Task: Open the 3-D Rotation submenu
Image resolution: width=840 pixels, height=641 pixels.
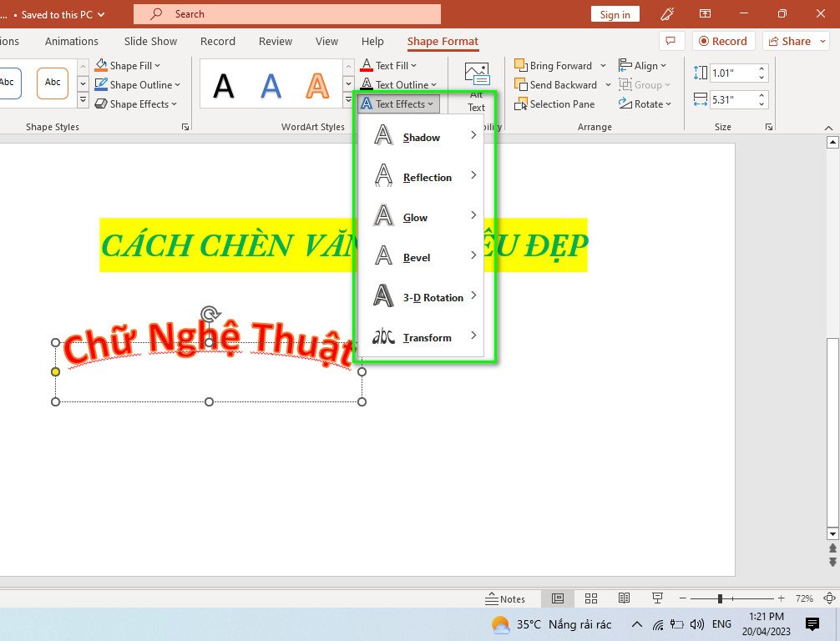Action: [x=421, y=296]
